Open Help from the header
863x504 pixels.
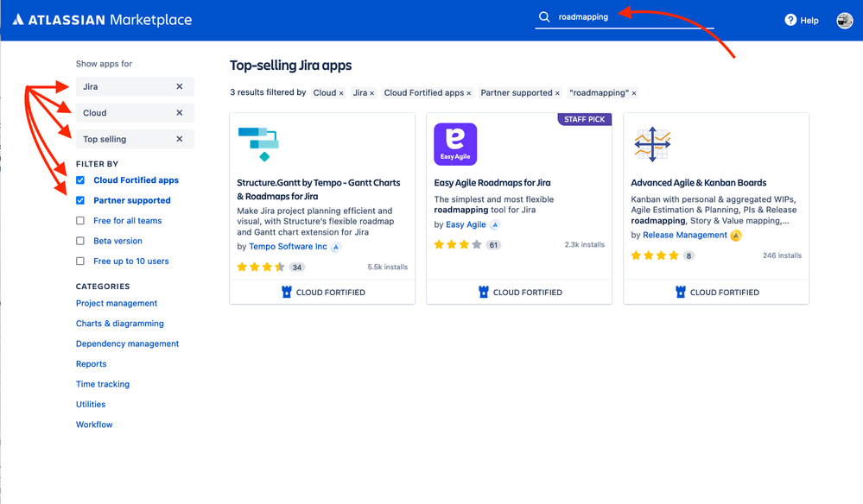(x=802, y=21)
